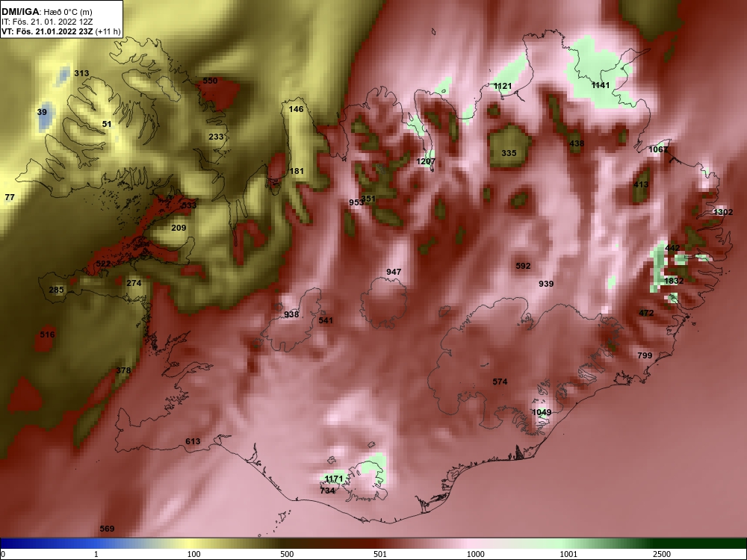Screen dimensions: 747x560
Task: Pick the map value 209
Action: pos(179,228)
